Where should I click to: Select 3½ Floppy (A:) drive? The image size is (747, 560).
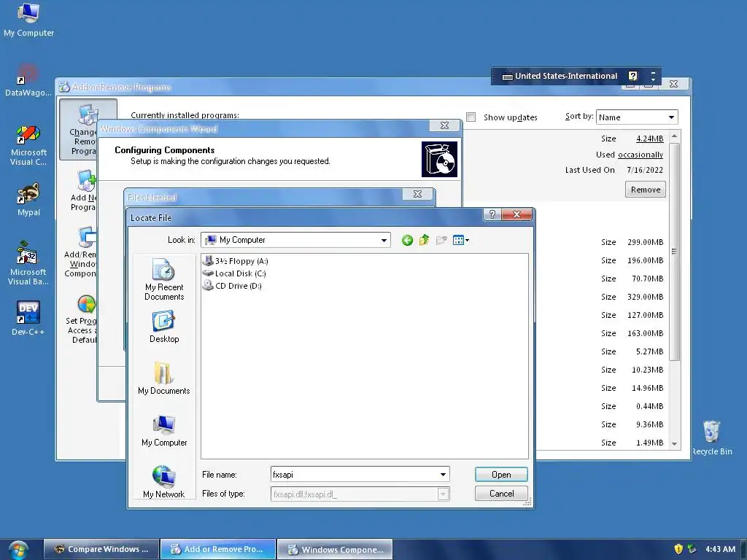(236, 261)
